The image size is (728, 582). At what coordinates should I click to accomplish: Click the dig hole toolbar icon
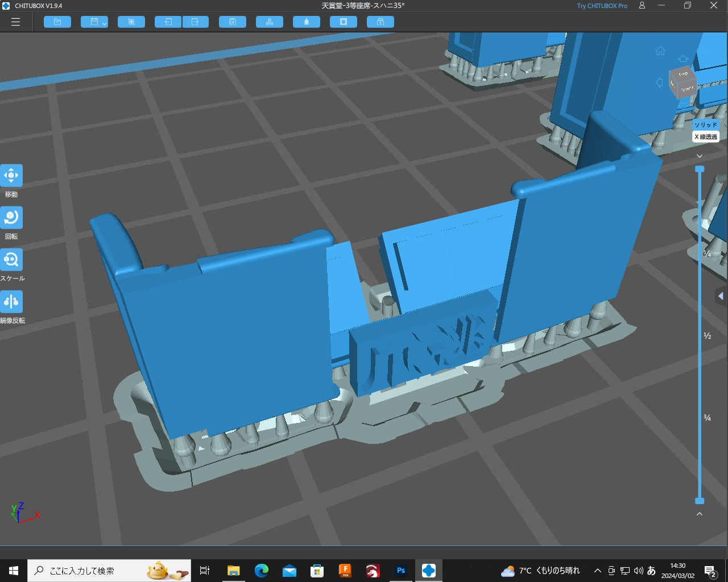point(380,22)
